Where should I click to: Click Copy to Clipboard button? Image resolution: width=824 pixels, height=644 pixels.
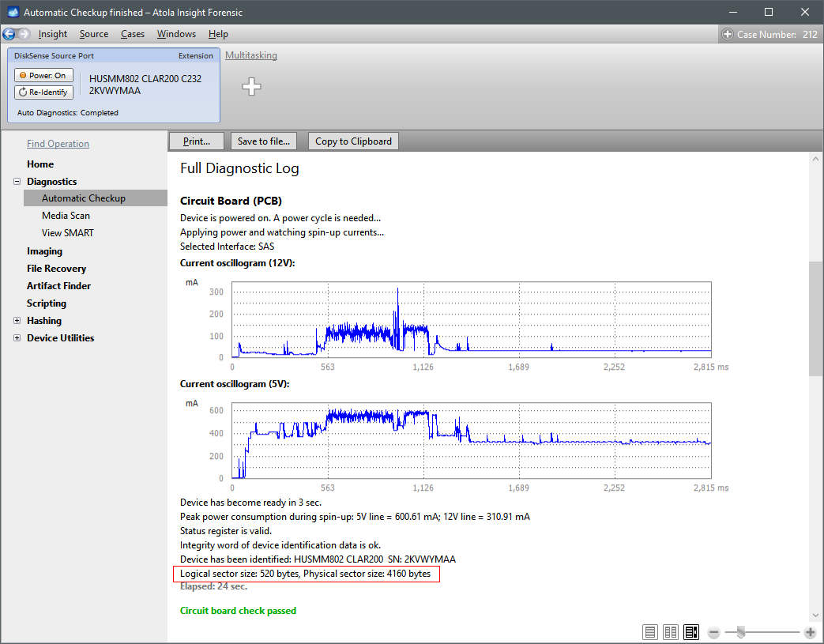tap(353, 141)
